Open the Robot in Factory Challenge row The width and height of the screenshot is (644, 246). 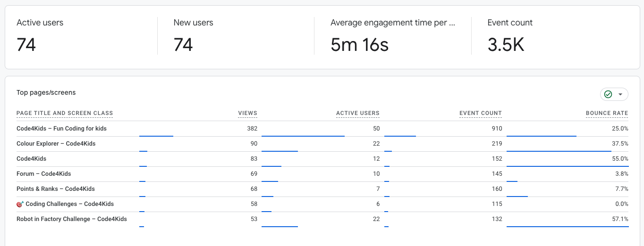[322, 219]
